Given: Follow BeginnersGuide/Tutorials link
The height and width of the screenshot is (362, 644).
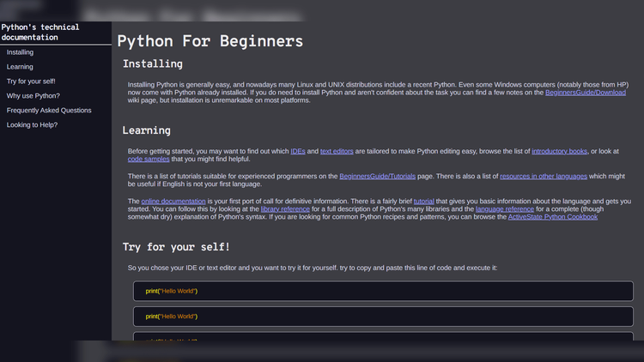Looking at the screenshot, I should 378,176.
